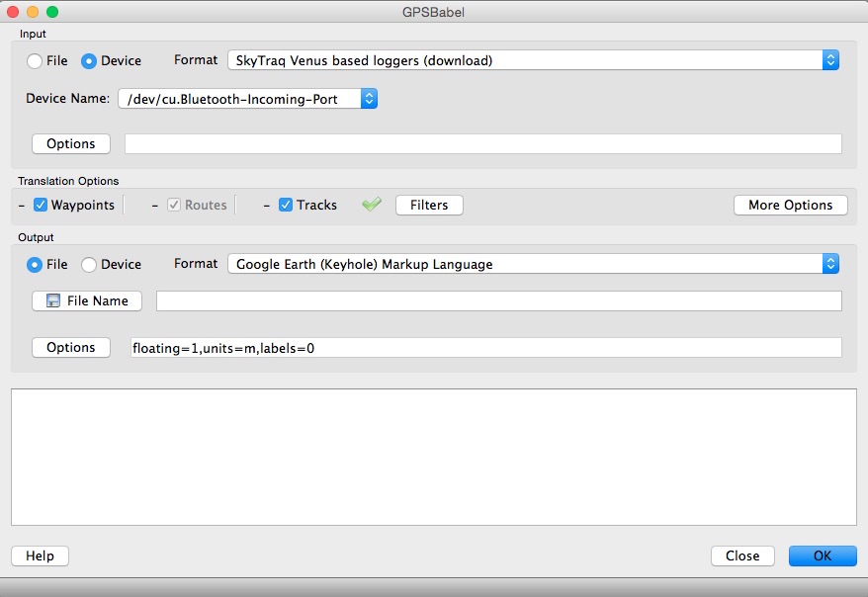Image resolution: width=868 pixels, height=597 pixels.
Task: Select the output File radio button
Action: click(36, 265)
